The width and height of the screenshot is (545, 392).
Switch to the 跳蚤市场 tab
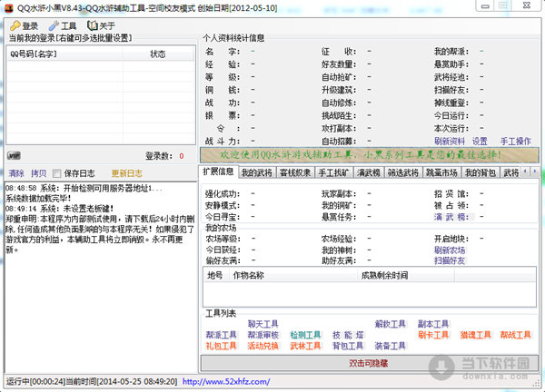[441, 172]
